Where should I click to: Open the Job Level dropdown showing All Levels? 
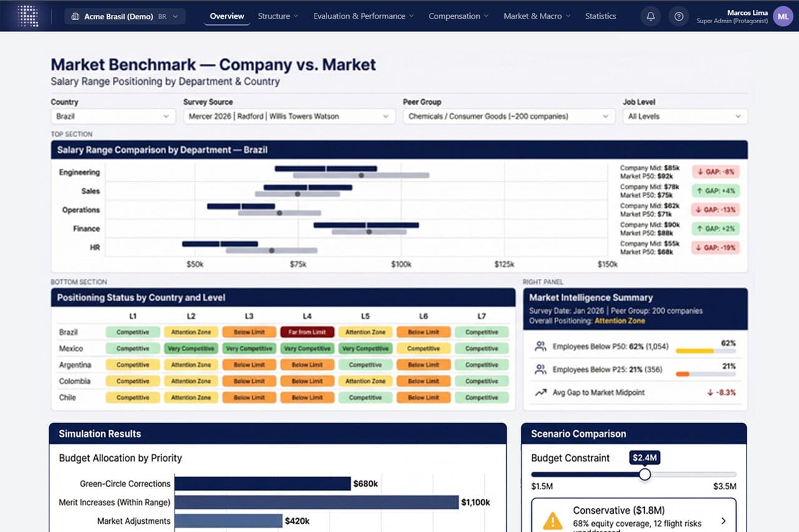684,116
